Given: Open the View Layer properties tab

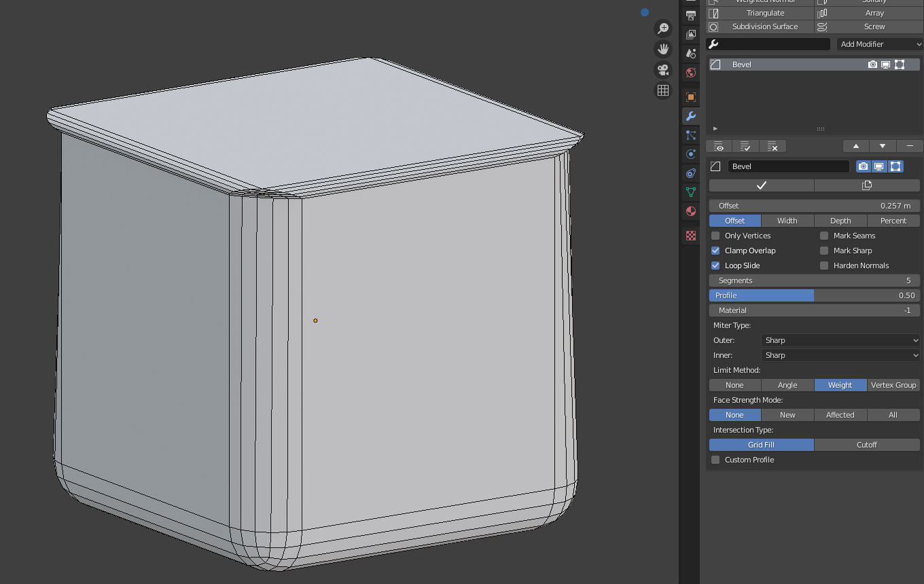Looking at the screenshot, I should pos(691,34).
